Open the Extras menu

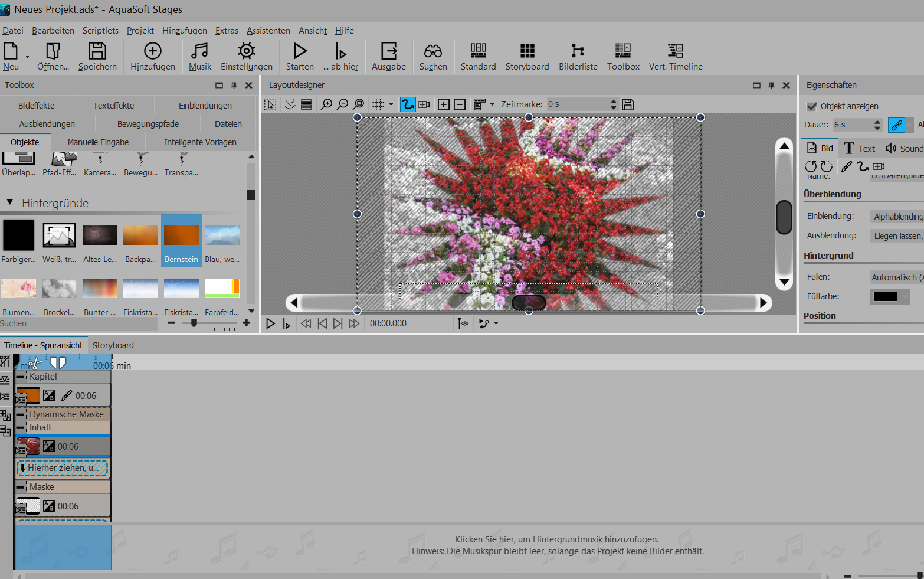coord(227,31)
